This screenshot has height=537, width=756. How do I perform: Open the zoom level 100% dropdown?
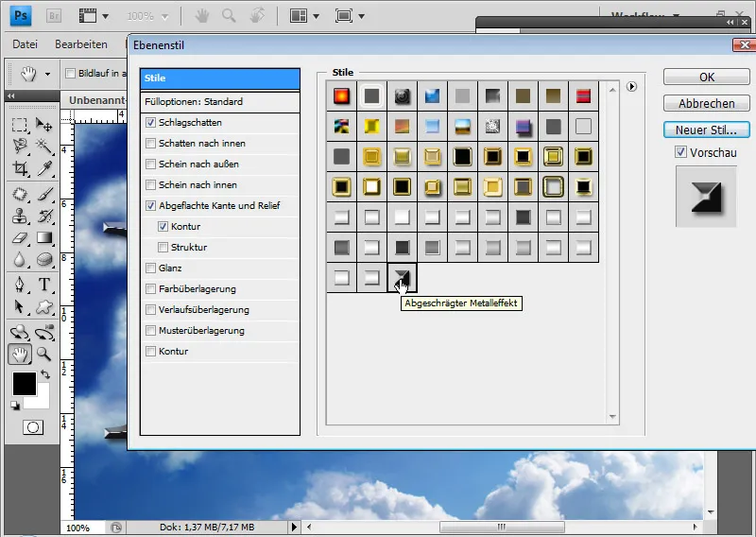(x=164, y=17)
